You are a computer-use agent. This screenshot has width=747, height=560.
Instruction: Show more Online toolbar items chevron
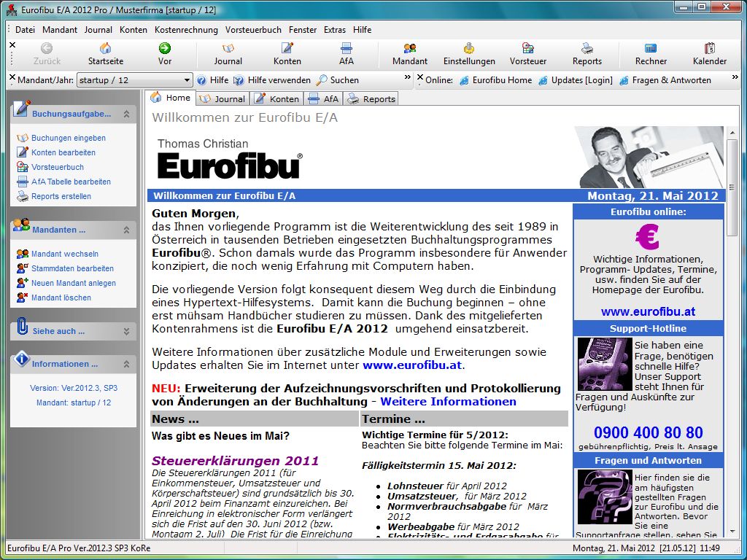tap(735, 77)
